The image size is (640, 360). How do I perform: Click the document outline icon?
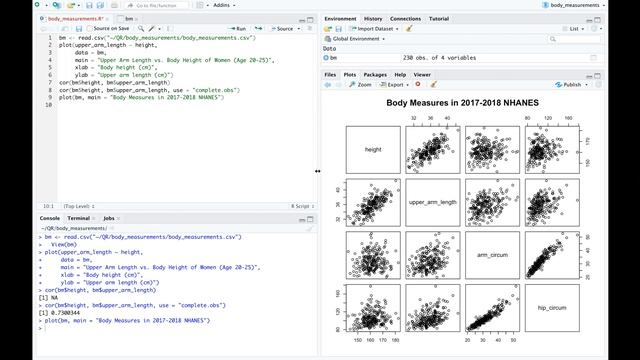pyautogui.click(x=310, y=29)
